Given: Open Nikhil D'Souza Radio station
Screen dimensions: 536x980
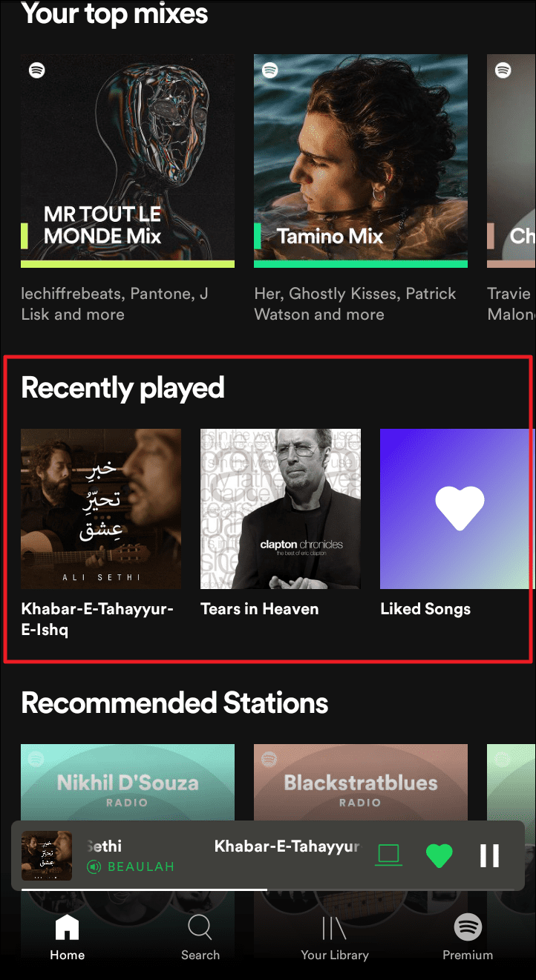Looking at the screenshot, I should point(128,783).
